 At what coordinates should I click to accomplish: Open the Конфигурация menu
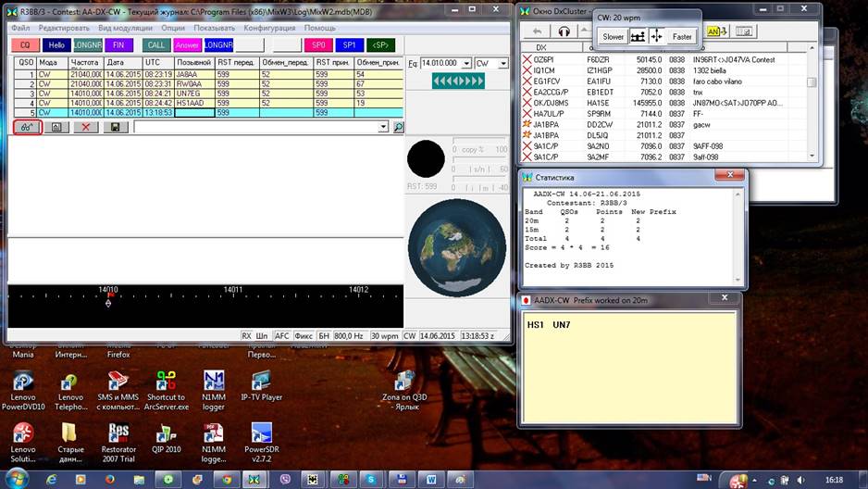pyautogui.click(x=269, y=28)
